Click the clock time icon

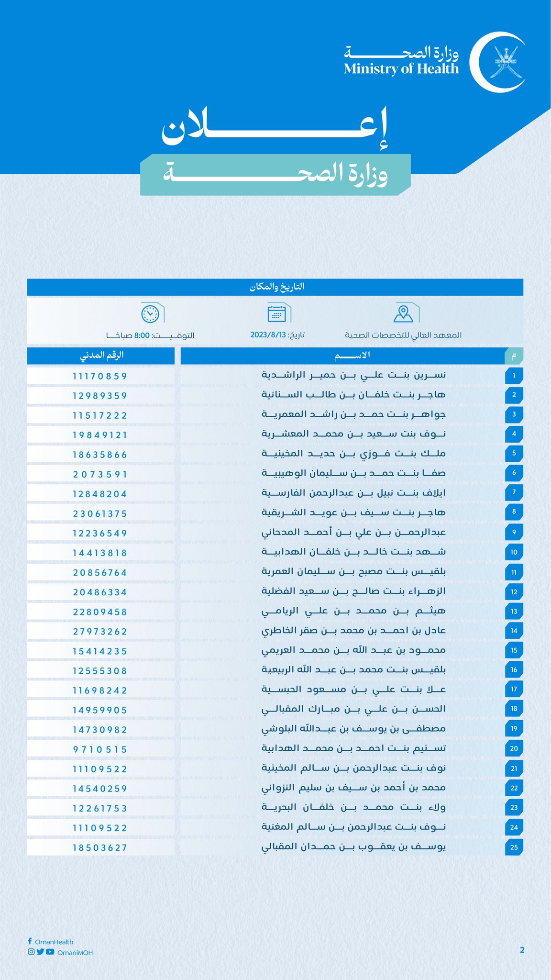(x=150, y=313)
